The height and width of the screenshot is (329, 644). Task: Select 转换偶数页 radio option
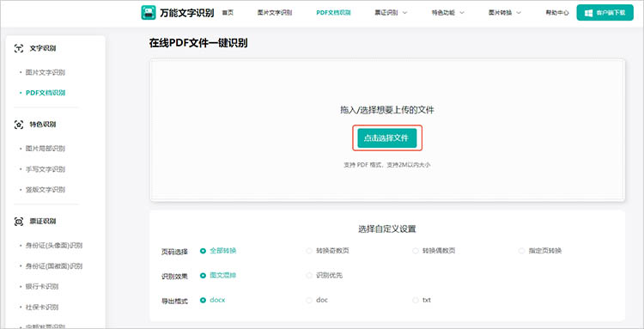(x=434, y=251)
